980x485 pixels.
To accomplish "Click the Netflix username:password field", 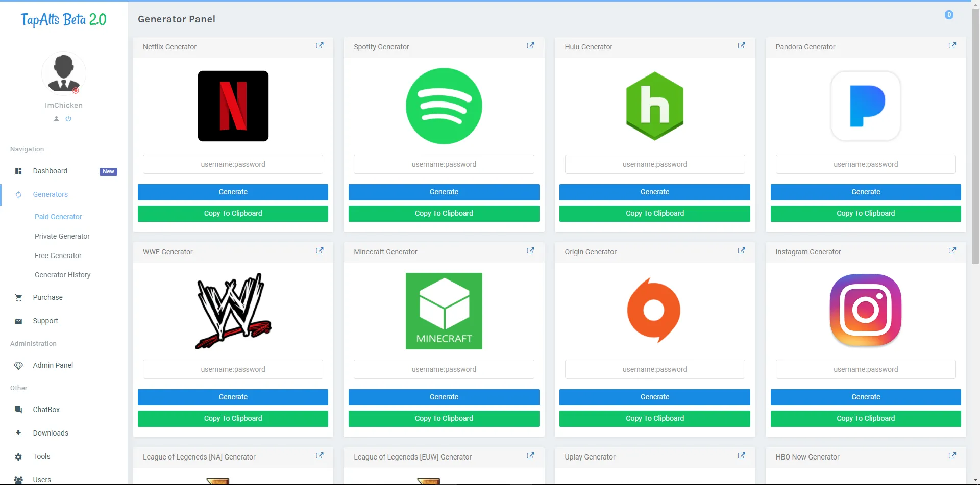I will [233, 164].
